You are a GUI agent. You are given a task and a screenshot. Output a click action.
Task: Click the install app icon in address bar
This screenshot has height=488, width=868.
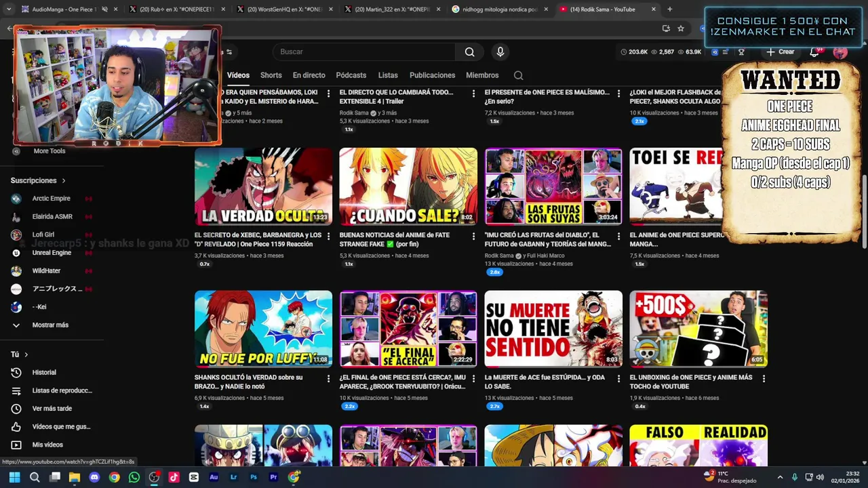click(666, 28)
